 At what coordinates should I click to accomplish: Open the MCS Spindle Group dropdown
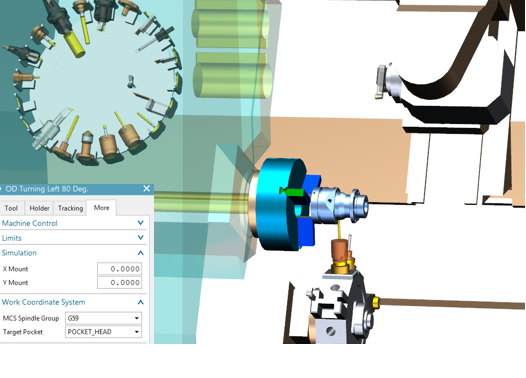(103, 318)
